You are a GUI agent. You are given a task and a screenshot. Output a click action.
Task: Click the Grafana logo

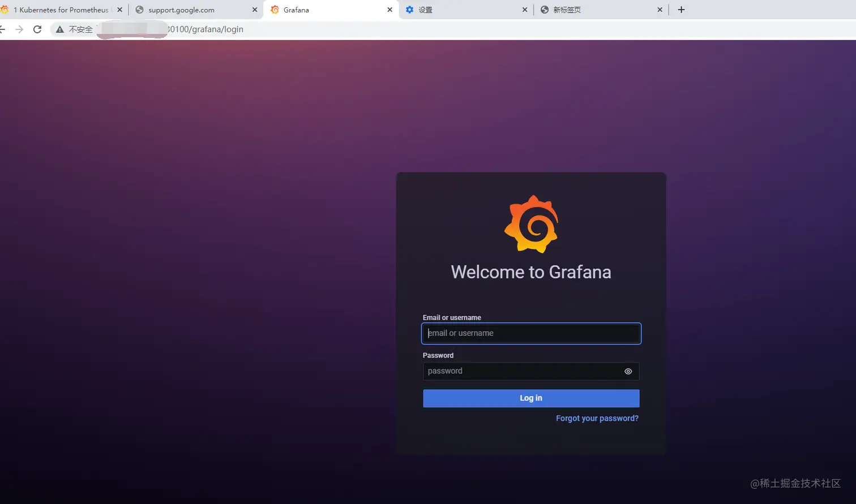531,224
